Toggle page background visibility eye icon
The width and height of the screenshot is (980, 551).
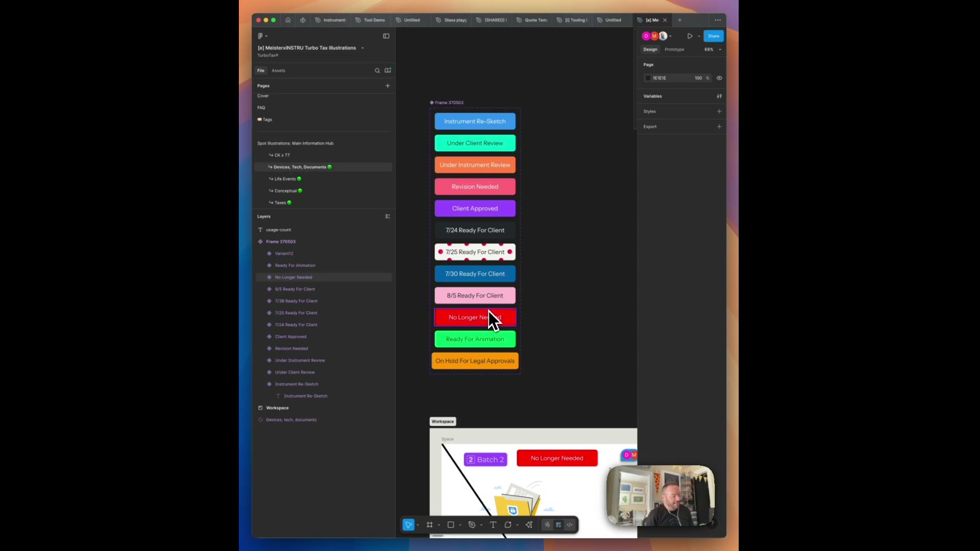(x=719, y=78)
